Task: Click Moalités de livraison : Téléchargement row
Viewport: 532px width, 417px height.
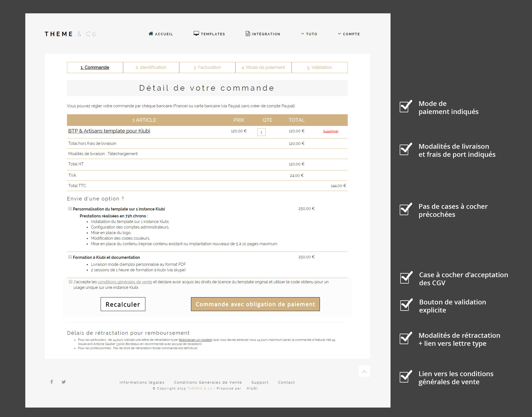Action: tap(207, 154)
